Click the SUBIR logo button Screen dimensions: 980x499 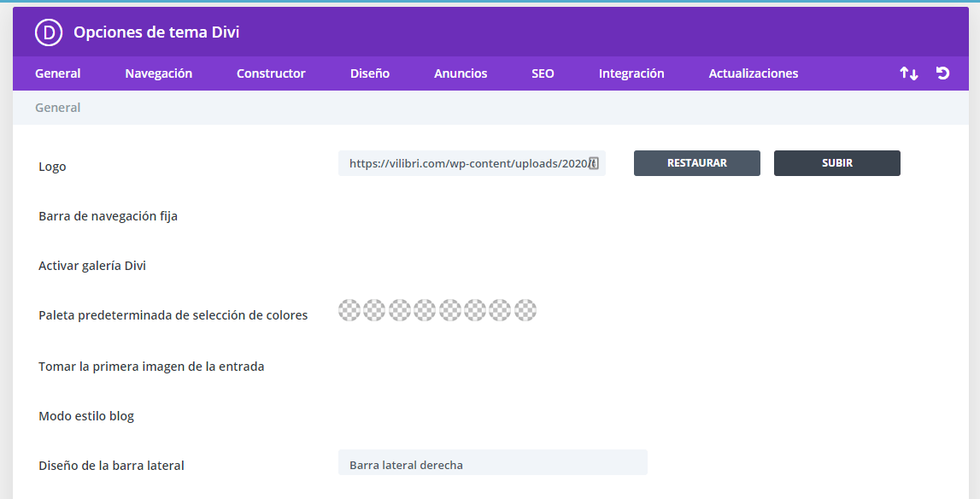pyautogui.click(x=836, y=163)
